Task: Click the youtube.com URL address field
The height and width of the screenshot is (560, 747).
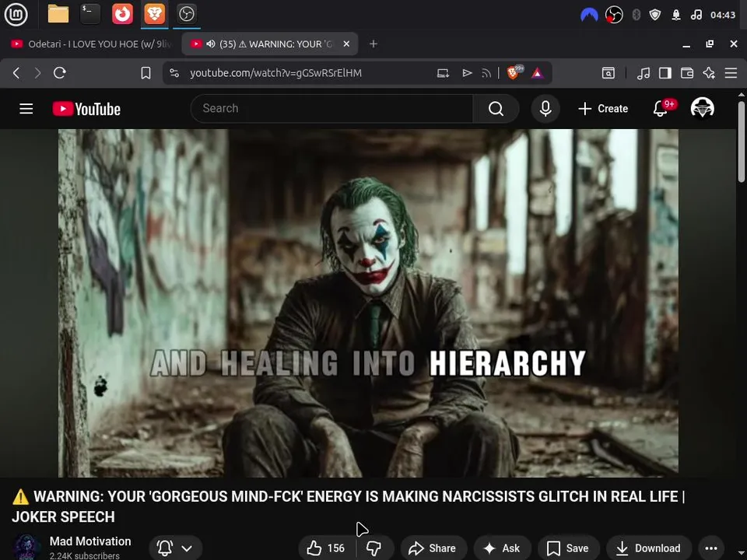Action: click(x=275, y=73)
